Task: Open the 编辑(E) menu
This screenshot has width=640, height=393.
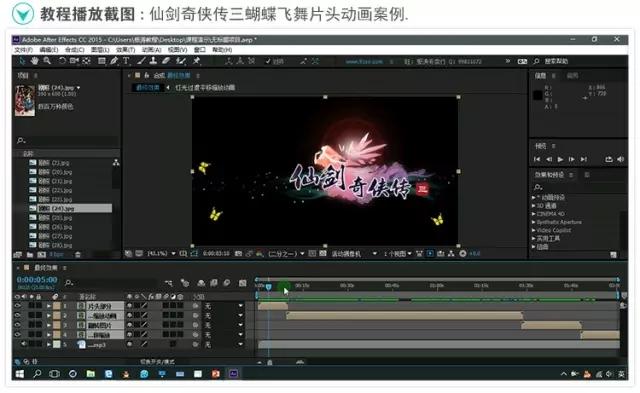Action: 49,50
